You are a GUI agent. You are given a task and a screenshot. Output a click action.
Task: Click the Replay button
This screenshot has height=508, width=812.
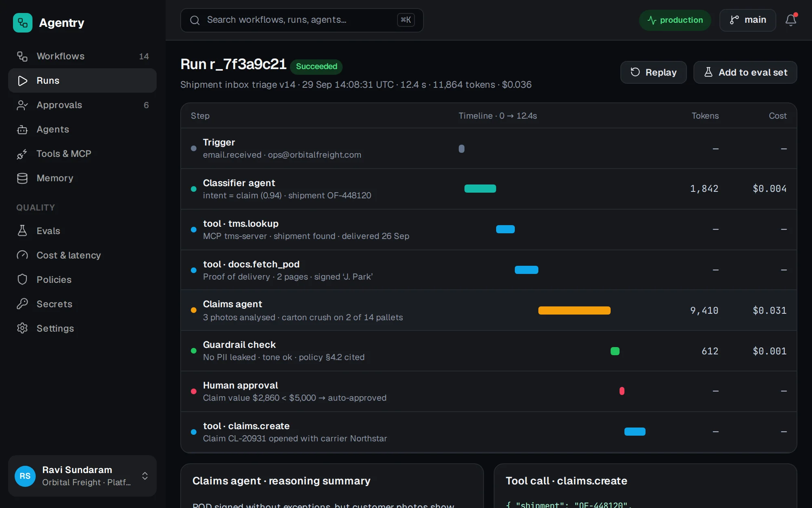[x=653, y=72]
